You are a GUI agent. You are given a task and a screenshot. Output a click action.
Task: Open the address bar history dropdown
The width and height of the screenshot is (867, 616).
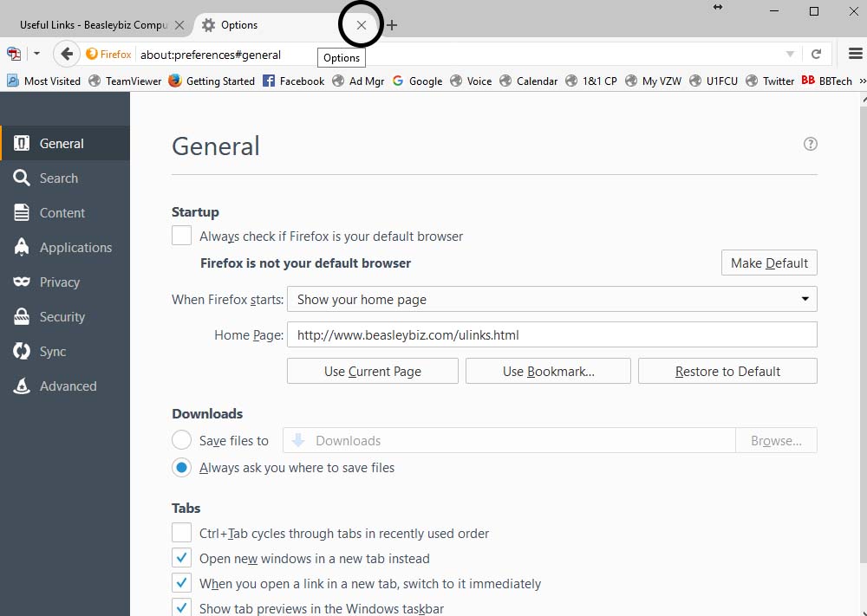tap(789, 54)
